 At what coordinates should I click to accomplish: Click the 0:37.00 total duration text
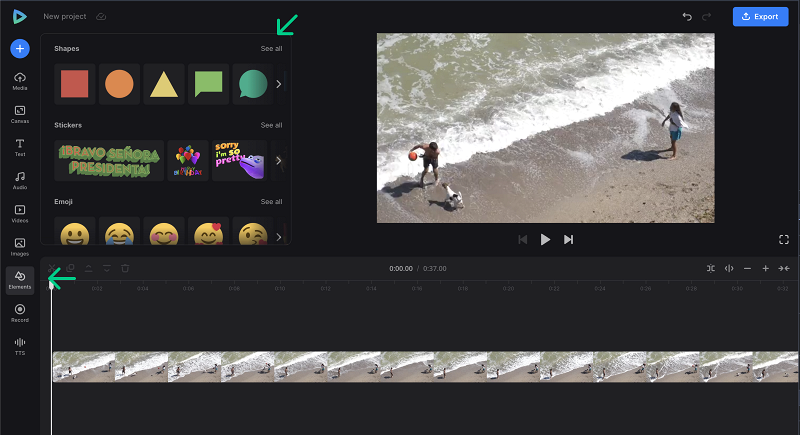[435, 269]
